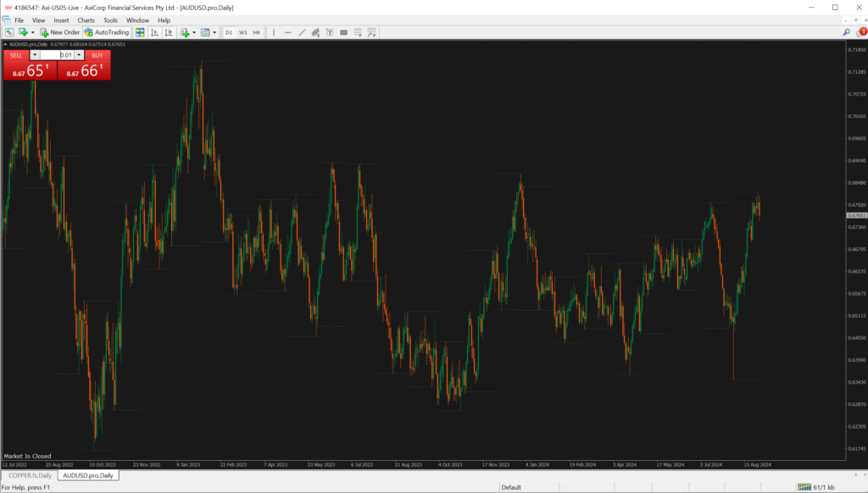868x493 pixels.
Task: Expand the Indicators dropdown arrow
Action: coord(194,33)
